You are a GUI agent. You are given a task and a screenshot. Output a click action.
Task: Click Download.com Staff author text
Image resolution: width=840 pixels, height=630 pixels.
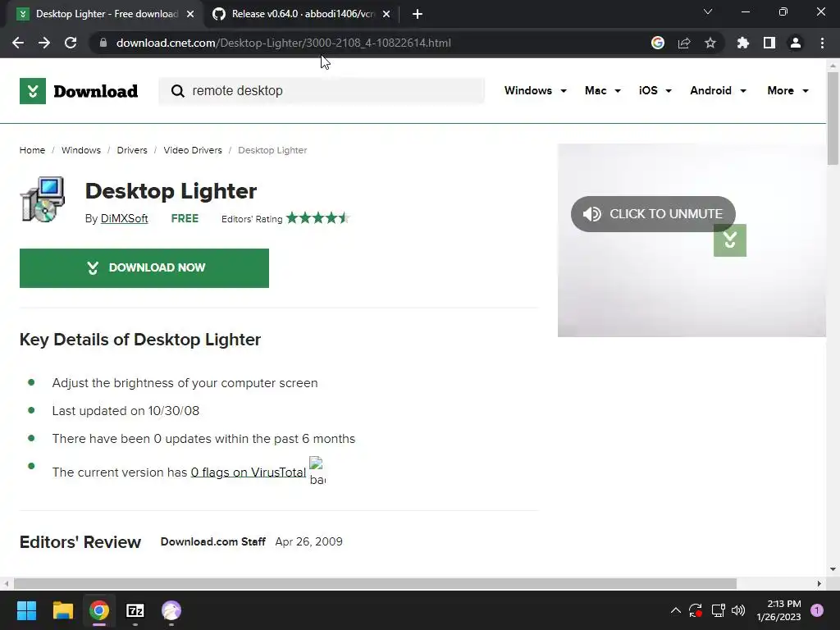click(x=212, y=541)
